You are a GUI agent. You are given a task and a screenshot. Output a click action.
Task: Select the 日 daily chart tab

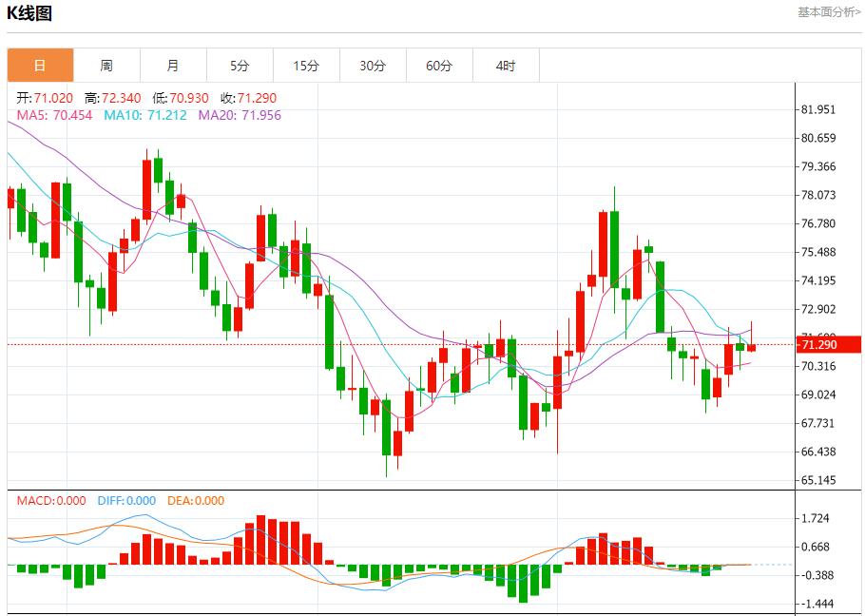(x=40, y=66)
